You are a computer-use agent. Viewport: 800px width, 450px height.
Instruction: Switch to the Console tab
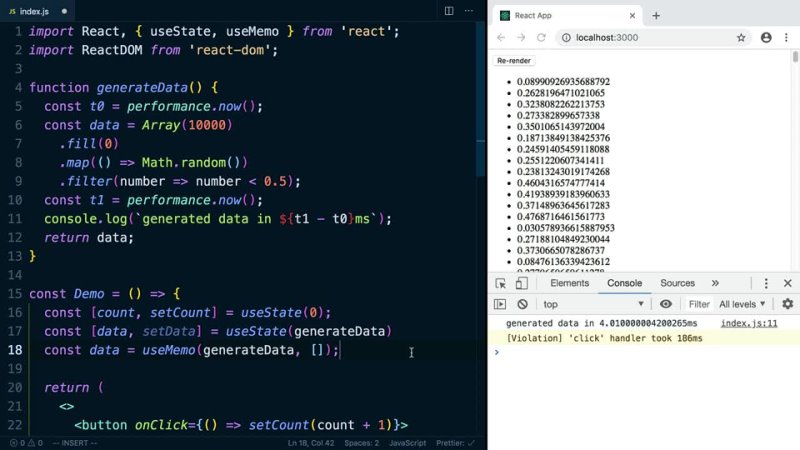(624, 283)
